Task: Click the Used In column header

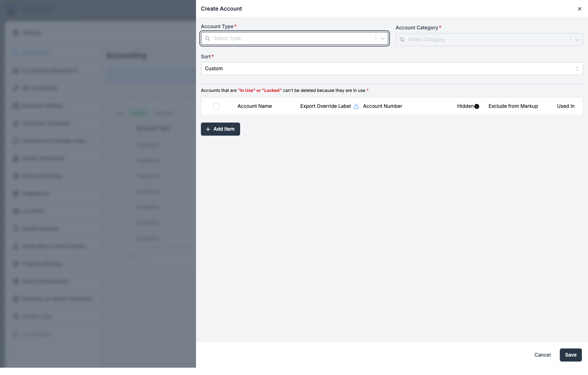Action: click(566, 106)
